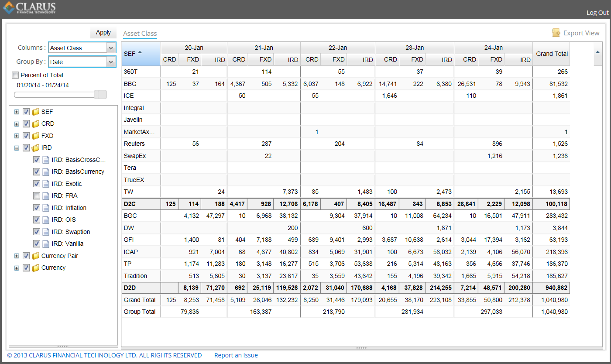The image size is (611, 364).
Task: Click the IRD: Exotic document icon
Action: (46, 184)
